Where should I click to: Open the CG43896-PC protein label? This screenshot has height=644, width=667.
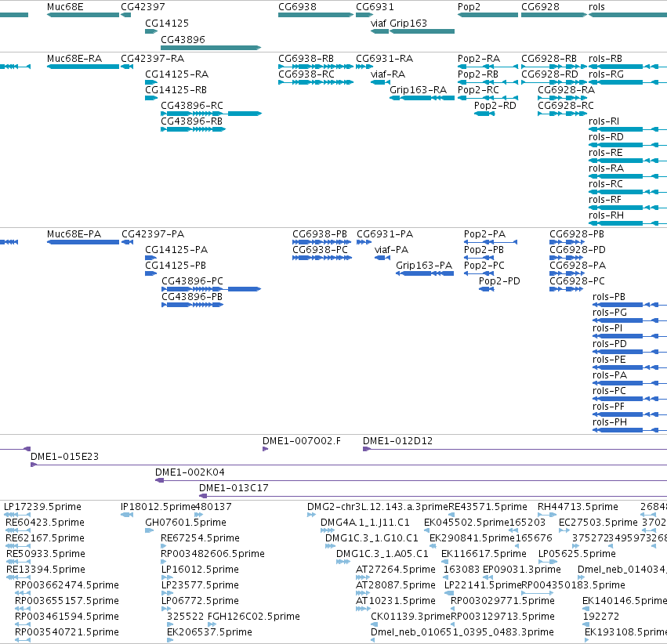point(192,281)
